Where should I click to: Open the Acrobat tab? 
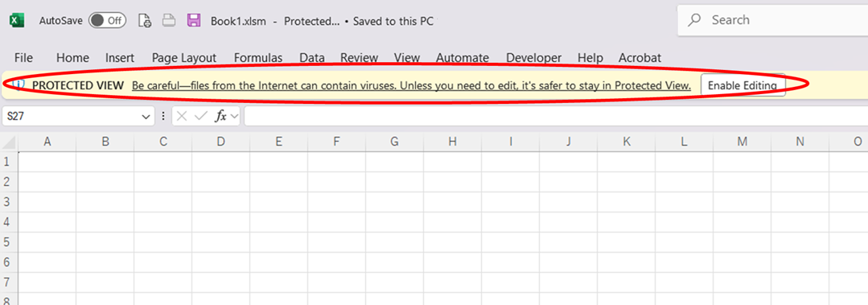(640, 58)
